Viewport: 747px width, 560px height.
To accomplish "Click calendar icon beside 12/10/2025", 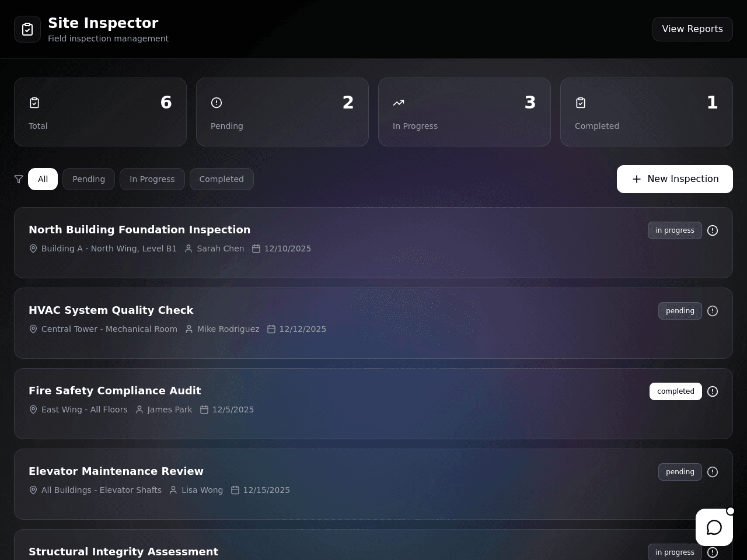I will pos(256,249).
